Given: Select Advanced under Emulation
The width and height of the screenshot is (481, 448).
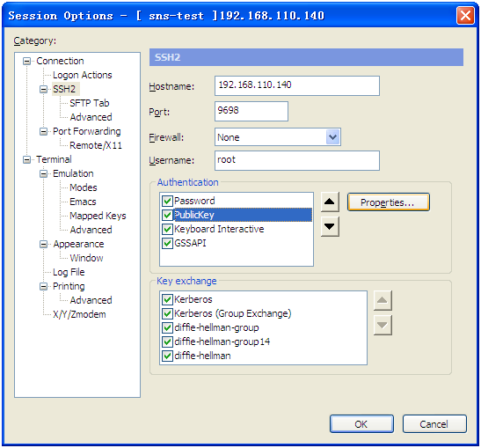Looking at the screenshot, I should click(91, 230).
